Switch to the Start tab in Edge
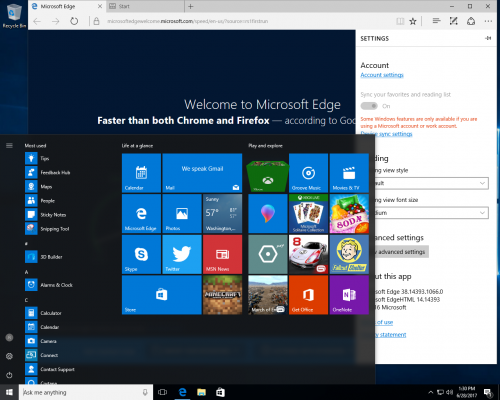The image size is (500, 400). [145, 6]
